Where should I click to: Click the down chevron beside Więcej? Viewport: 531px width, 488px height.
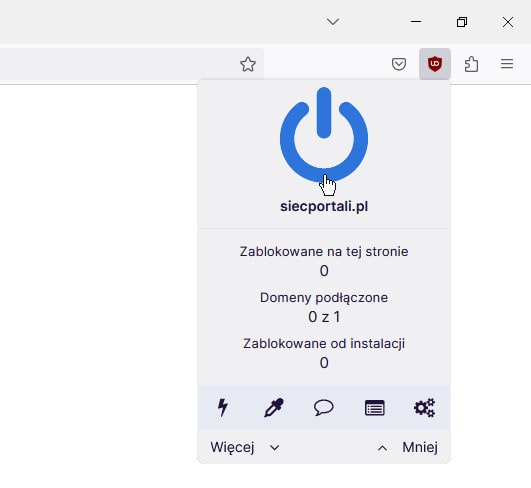[275, 448]
